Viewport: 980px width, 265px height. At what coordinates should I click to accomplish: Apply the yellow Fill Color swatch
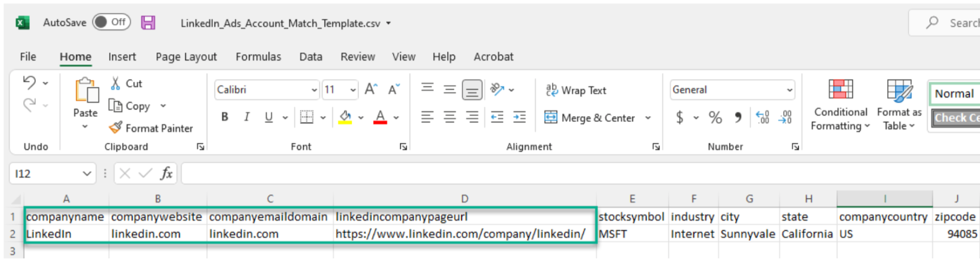coord(345,117)
